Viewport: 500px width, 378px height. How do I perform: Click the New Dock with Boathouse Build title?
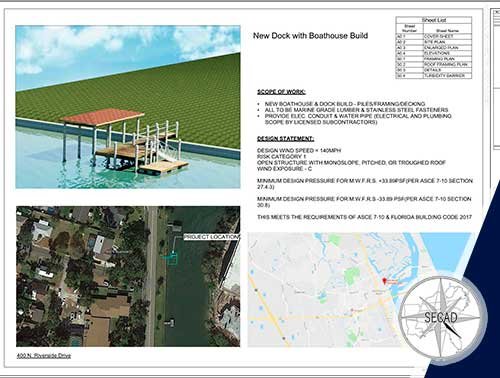310,36
